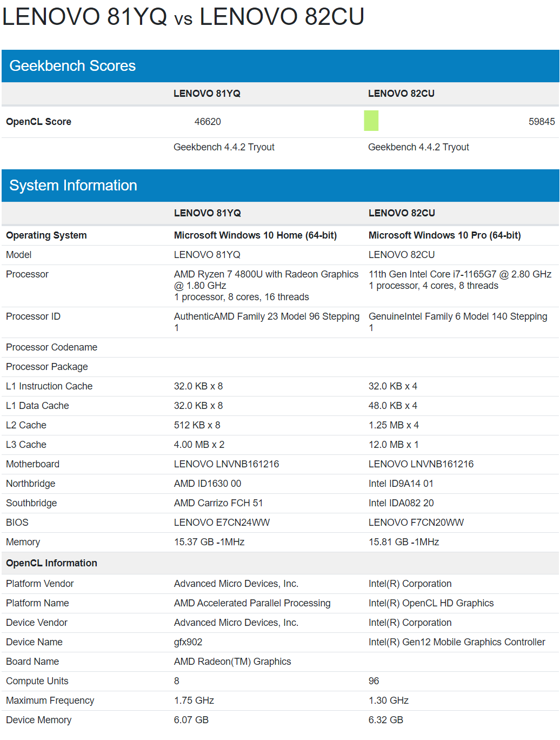Click the 12.0 MB x 1 value

pos(394,445)
